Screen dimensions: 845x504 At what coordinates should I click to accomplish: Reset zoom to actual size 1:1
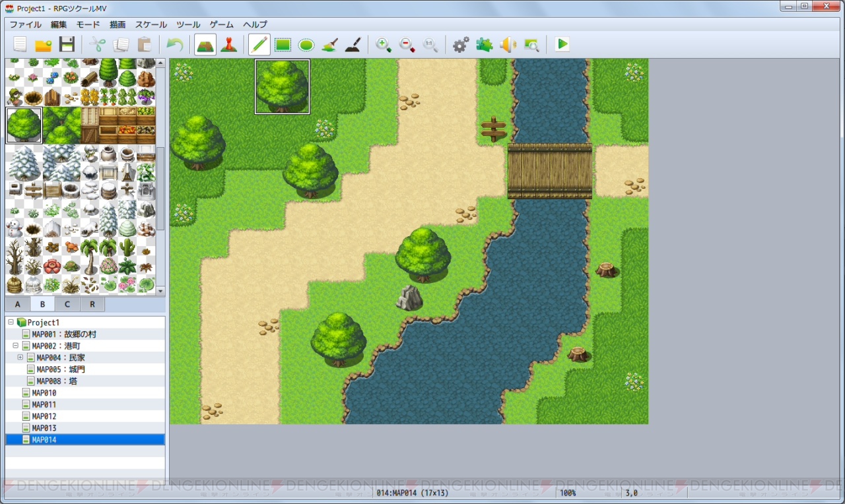click(x=430, y=44)
